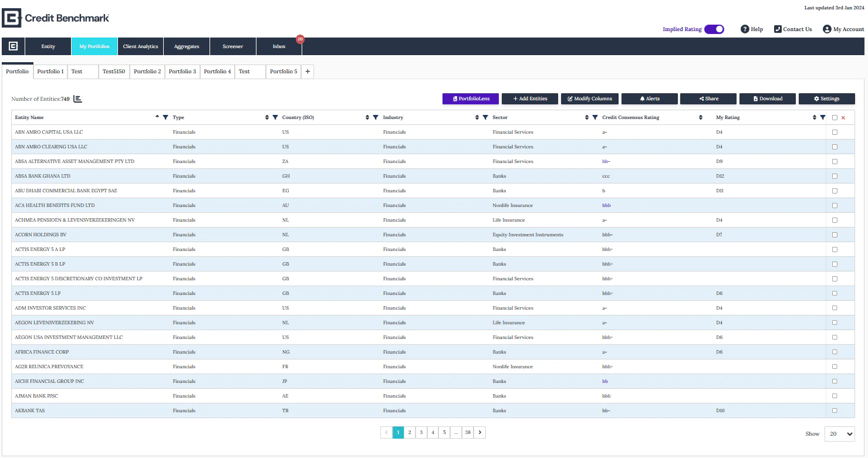Add a new portfolio tab with plus
The height and width of the screenshot is (458, 868).
click(308, 72)
